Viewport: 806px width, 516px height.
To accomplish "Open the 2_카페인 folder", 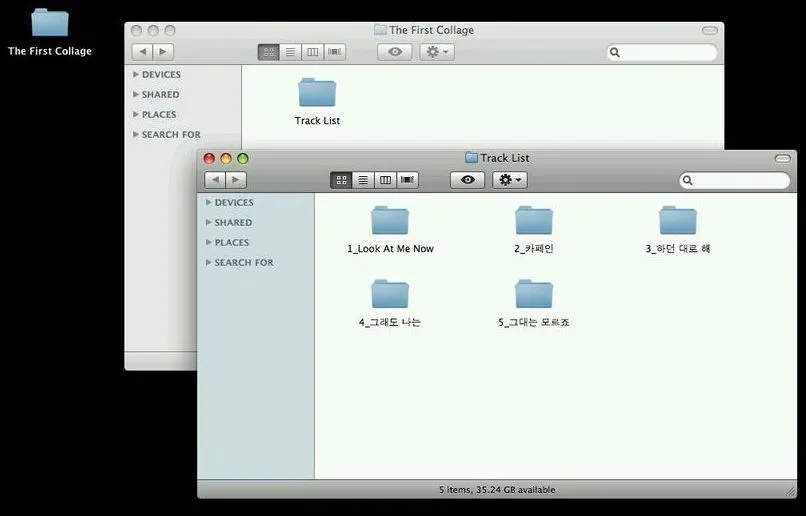I will [534, 221].
